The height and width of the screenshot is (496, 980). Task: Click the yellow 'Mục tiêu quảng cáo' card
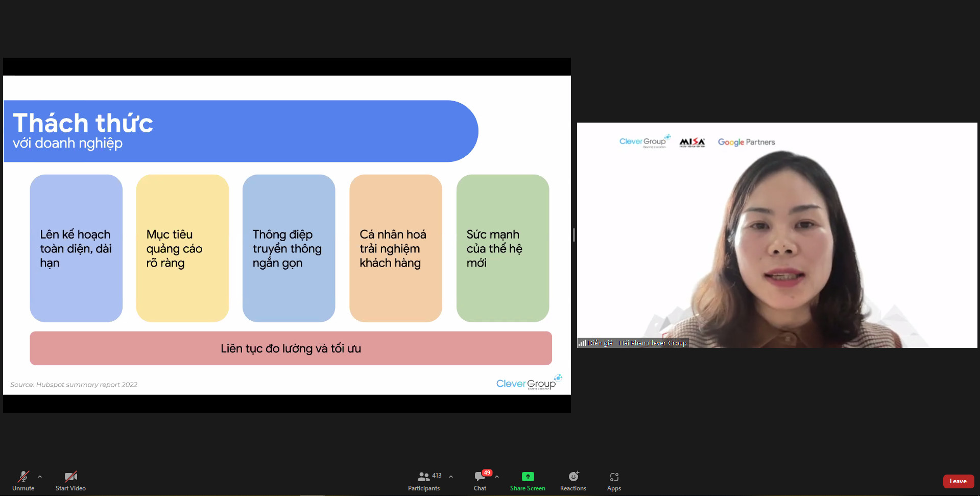pyautogui.click(x=182, y=248)
